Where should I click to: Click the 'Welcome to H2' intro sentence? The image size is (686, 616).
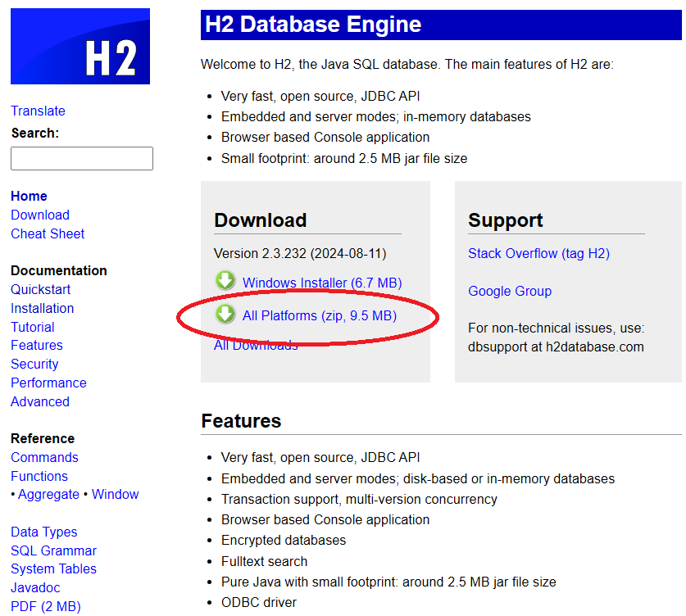point(407,64)
